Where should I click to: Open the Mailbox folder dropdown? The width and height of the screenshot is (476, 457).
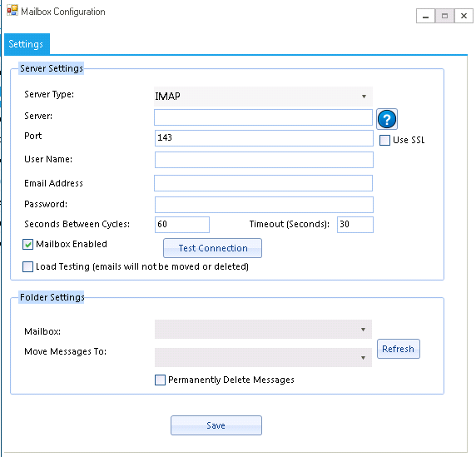(x=263, y=330)
